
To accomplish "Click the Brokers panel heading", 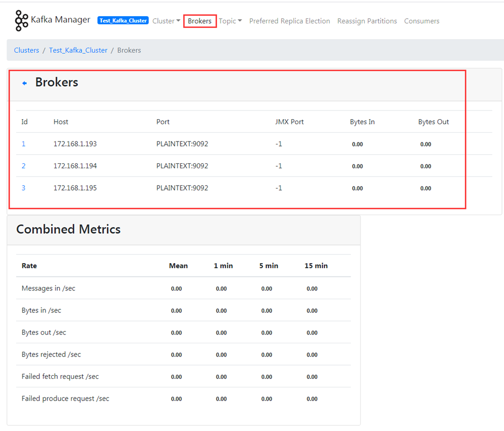I will coord(57,83).
